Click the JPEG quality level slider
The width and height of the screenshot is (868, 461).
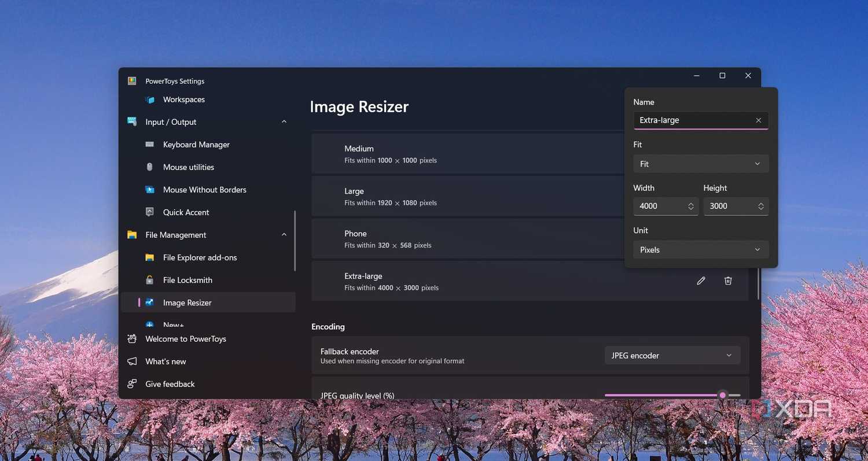(672, 395)
